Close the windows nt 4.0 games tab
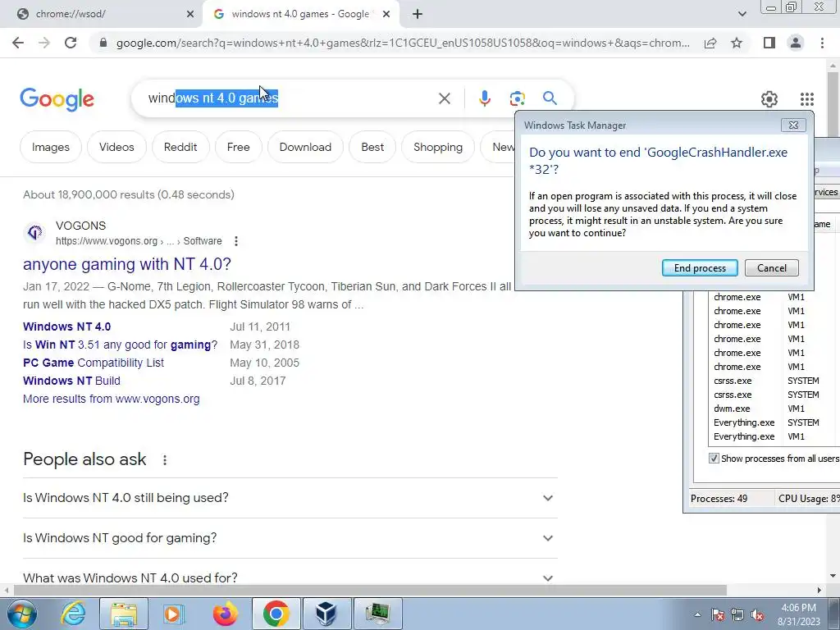This screenshot has height=630, width=840. [386, 15]
